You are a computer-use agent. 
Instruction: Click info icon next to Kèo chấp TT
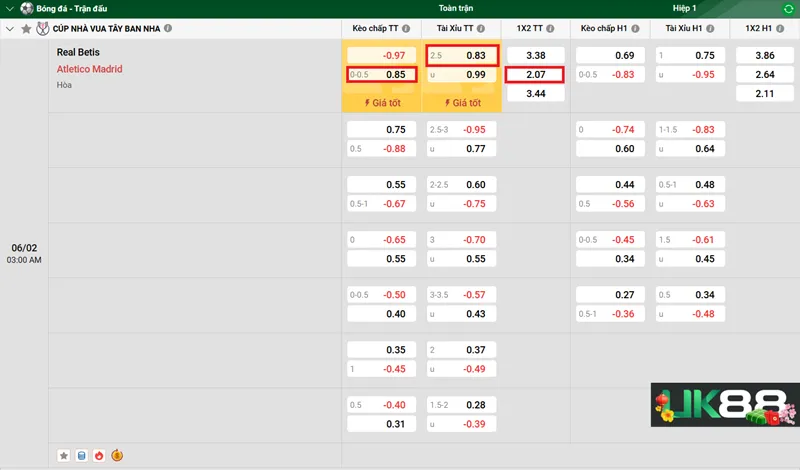pyautogui.click(x=410, y=29)
